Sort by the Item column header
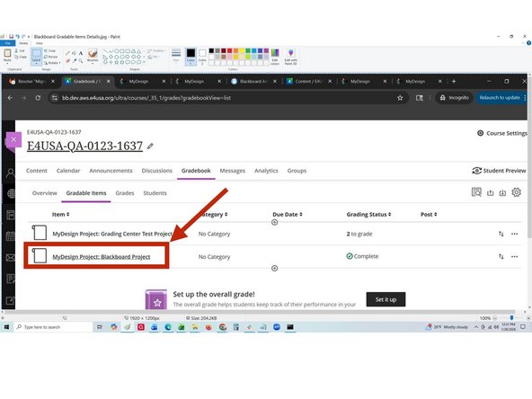This screenshot has width=532, height=399. [60, 215]
